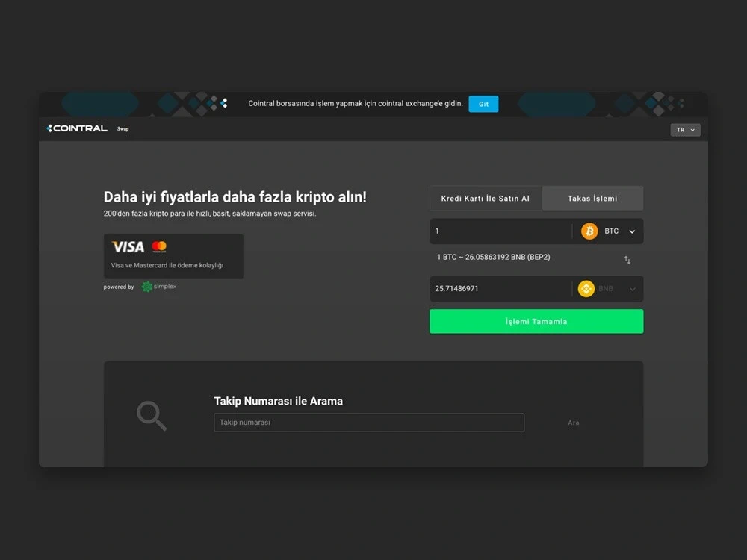Click the BNB coin icon

coord(586,288)
